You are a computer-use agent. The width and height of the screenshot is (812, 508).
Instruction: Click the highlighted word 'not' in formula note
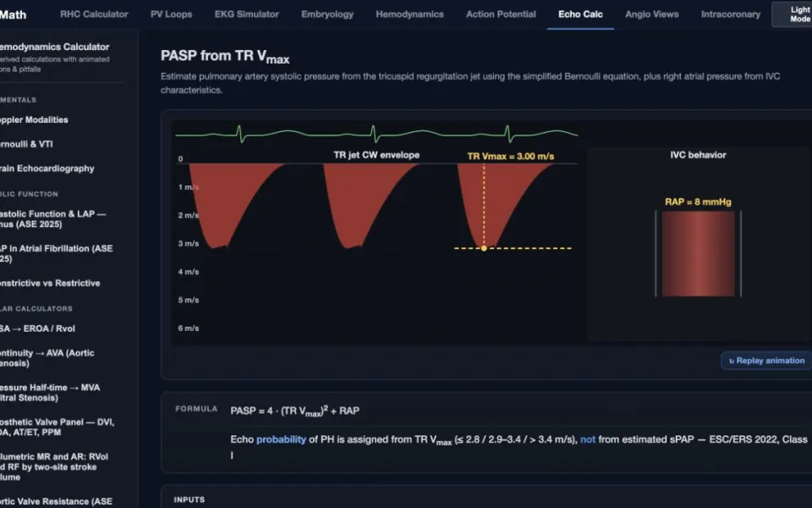click(x=588, y=439)
